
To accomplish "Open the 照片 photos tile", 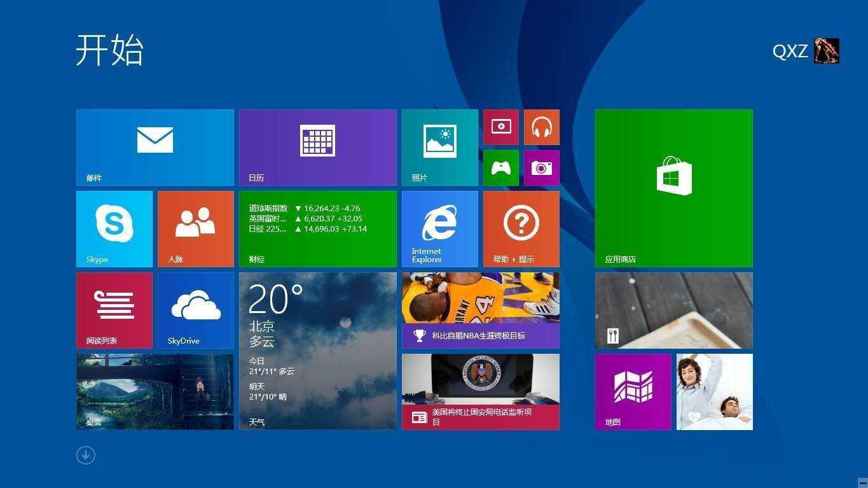I will pyautogui.click(x=439, y=146).
